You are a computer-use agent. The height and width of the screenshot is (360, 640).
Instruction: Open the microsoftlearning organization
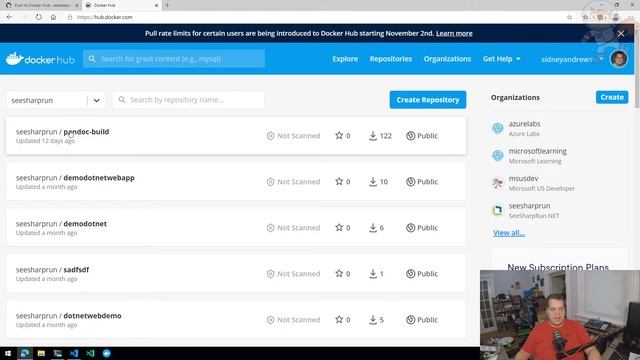tap(538, 151)
